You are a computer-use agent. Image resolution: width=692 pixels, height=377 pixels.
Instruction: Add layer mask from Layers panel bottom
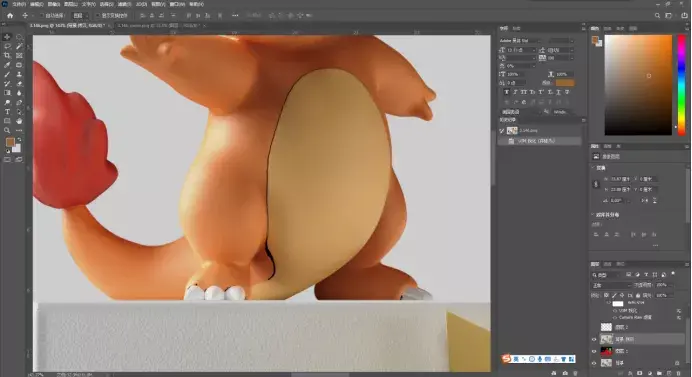(640, 373)
